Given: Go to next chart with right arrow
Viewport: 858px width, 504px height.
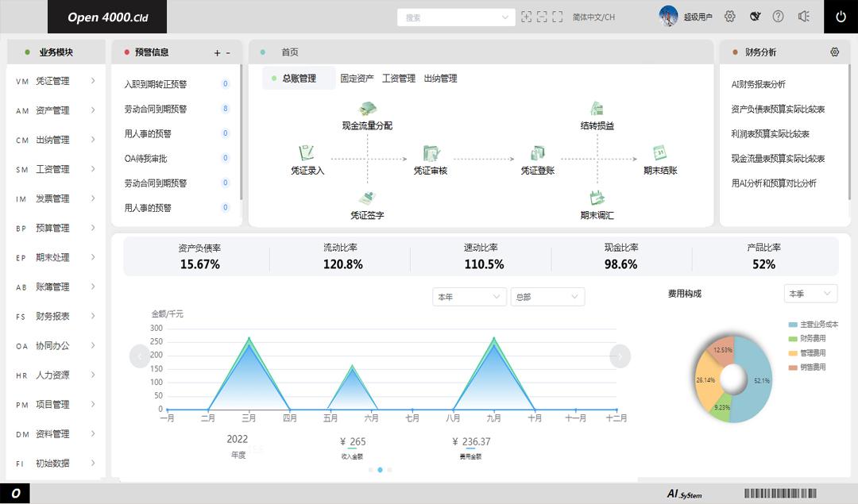Looking at the screenshot, I should [620, 356].
